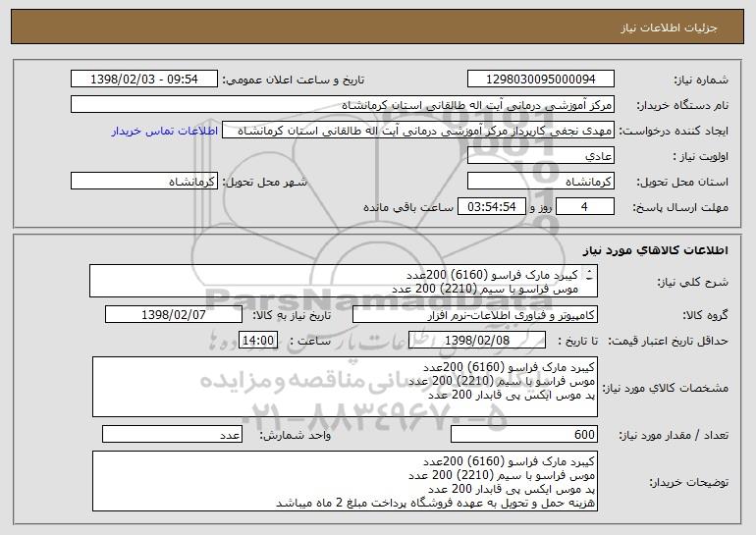Click the شماره نیاز field 1298030095000094
Image resolution: width=756 pixels, height=535 pixels.
point(540,80)
